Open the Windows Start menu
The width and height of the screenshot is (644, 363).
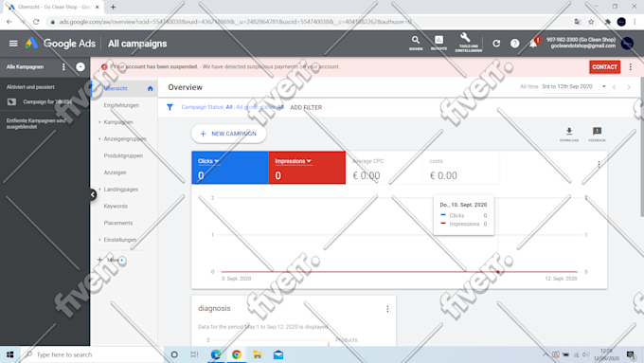click(9, 354)
